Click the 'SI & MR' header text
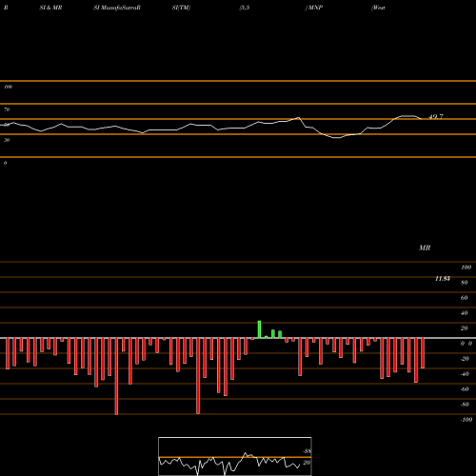The image size is (476, 476). pos(50,8)
